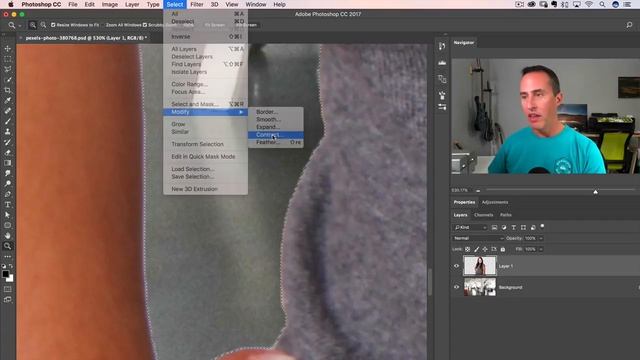Toggle lock position icon
The image size is (640, 360).
click(x=485, y=249)
